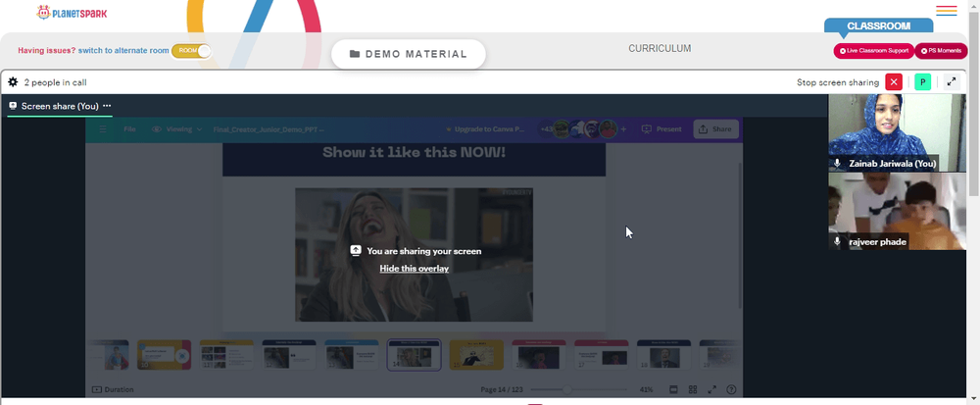Click rajveer phade's microphone icon

pos(838,241)
